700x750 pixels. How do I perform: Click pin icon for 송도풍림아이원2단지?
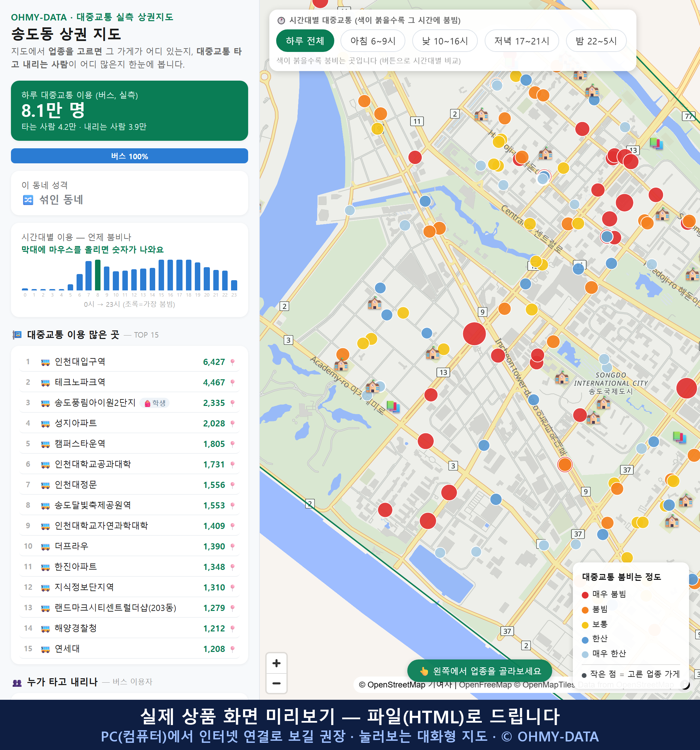pyautogui.click(x=232, y=403)
